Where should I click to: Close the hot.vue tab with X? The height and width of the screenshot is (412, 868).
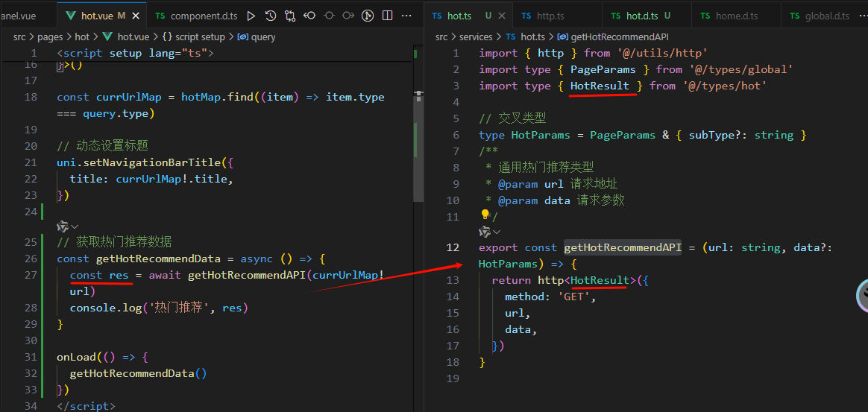pos(137,16)
